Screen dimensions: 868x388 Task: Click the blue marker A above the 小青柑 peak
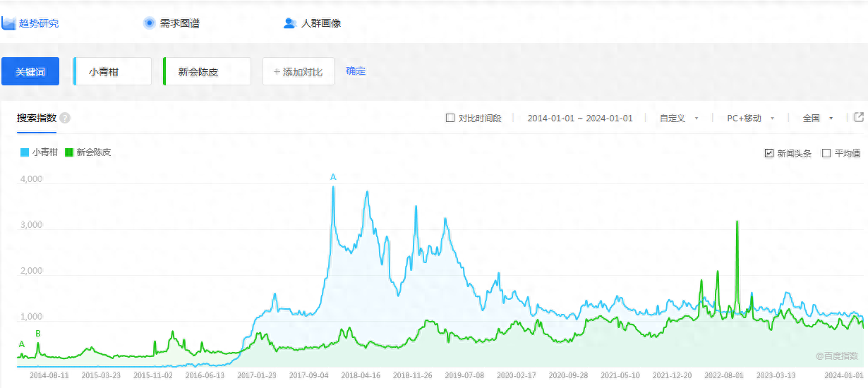click(x=333, y=177)
